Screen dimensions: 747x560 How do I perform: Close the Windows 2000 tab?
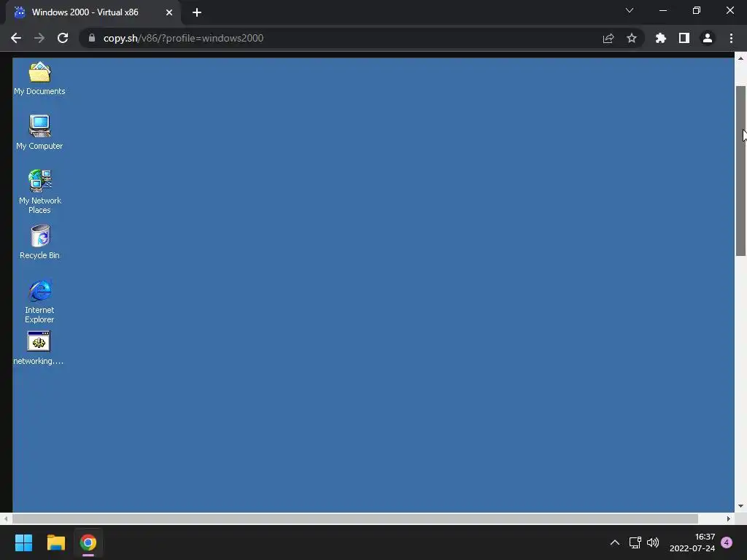tap(169, 12)
